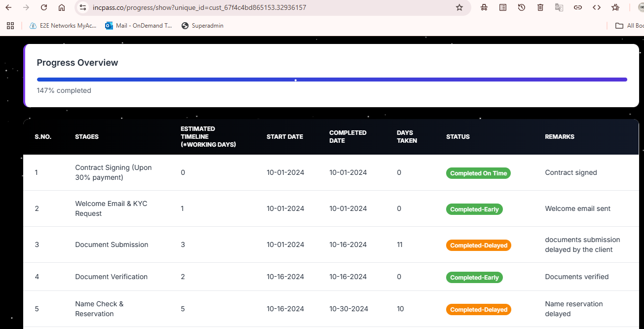Click days taken value 10

pyautogui.click(x=400, y=309)
